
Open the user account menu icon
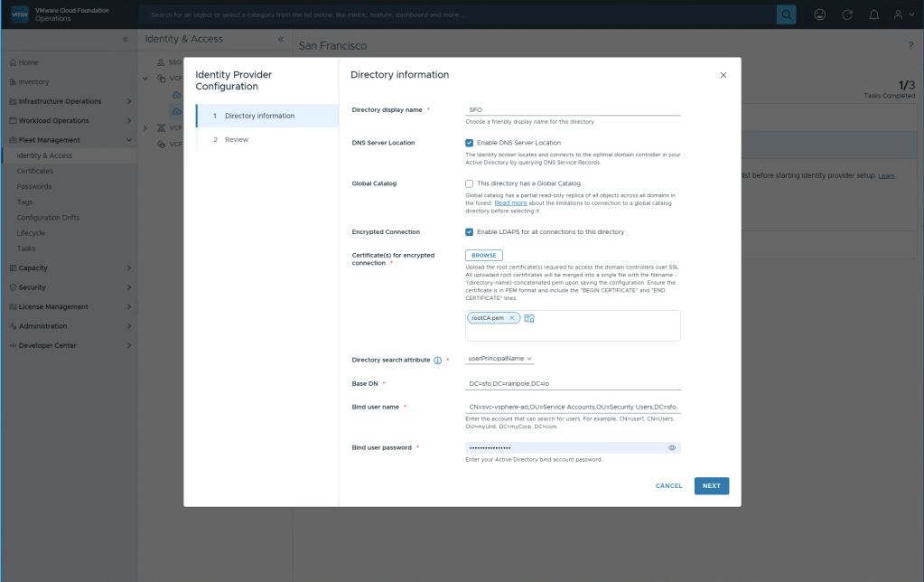(899, 14)
